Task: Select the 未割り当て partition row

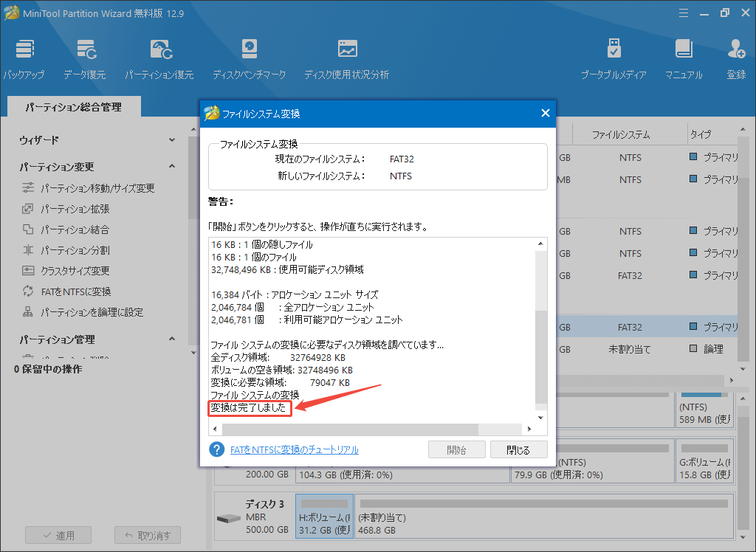Action: 646,349
